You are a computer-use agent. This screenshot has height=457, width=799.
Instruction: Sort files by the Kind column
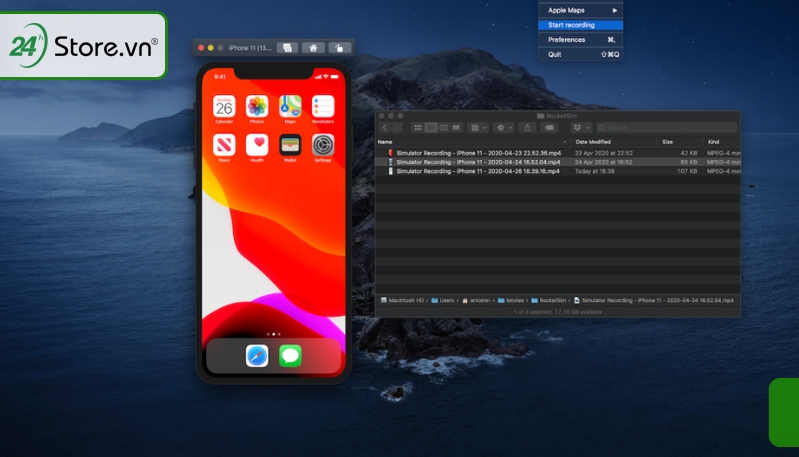tap(722, 142)
